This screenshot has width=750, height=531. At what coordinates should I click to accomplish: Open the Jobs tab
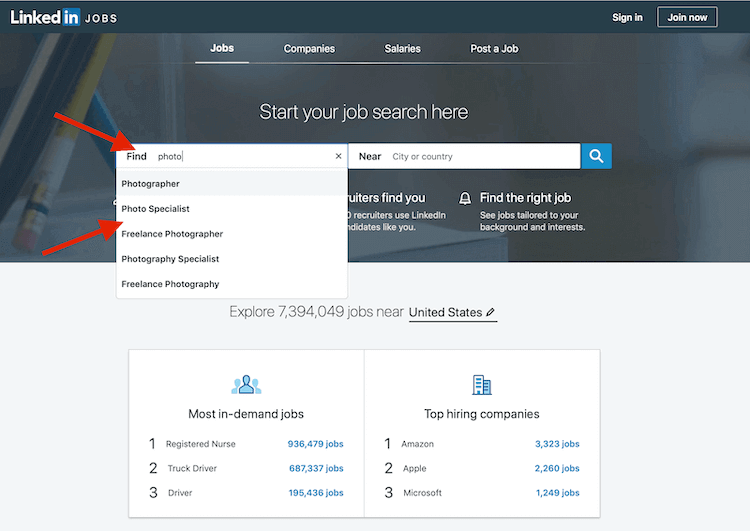222,49
